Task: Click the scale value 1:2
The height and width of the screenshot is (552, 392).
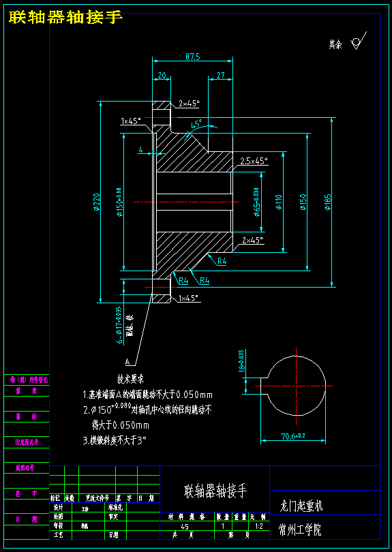Action: tap(259, 526)
